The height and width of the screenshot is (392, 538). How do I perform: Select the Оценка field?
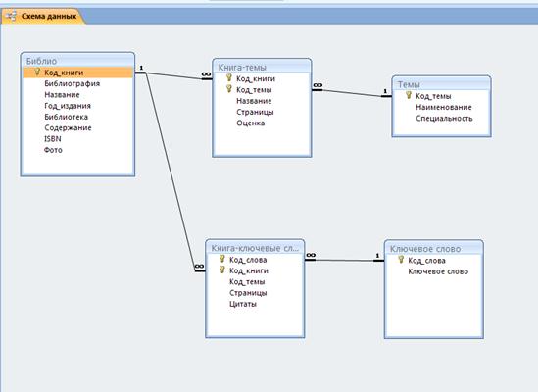[251, 122]
